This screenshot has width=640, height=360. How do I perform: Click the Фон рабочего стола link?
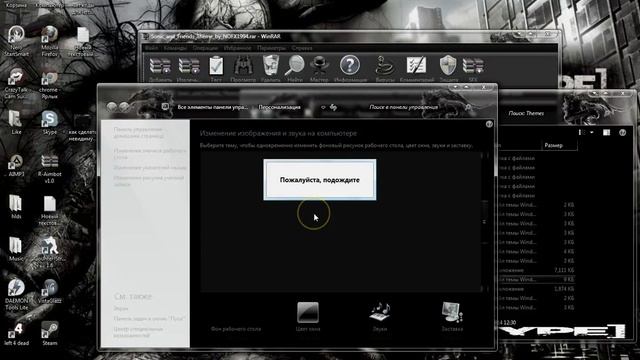pos(236,329)
